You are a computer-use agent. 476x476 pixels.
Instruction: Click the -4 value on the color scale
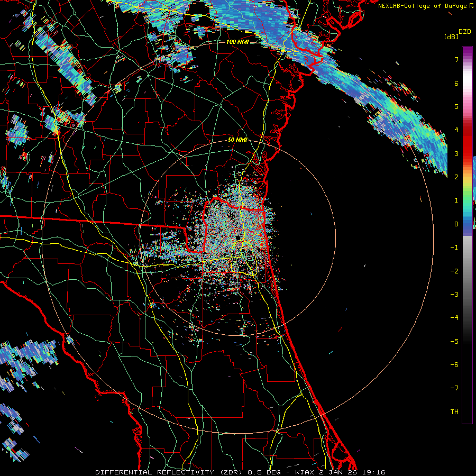click(454, 318)
